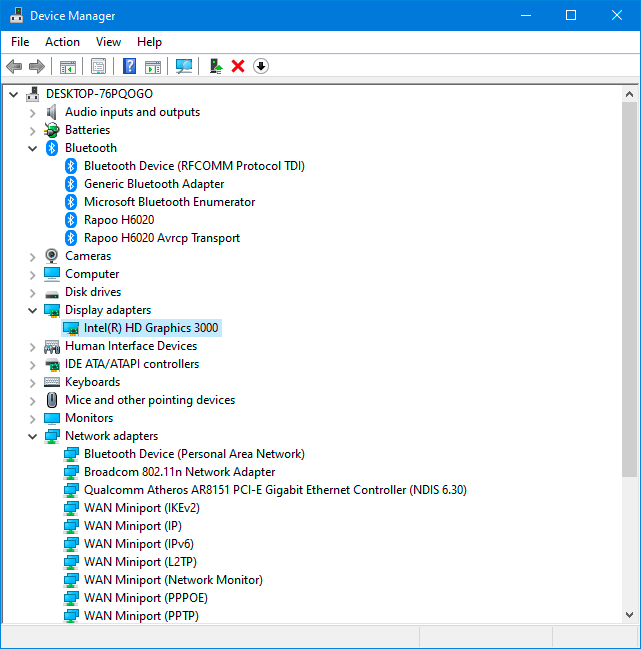Select Broadcom 802.11n Network Adapter

[x=179, y=472]
